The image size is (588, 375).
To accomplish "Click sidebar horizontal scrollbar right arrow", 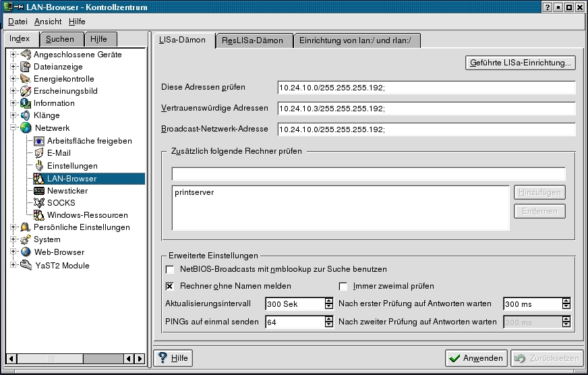I will click(x=140, y=359).
